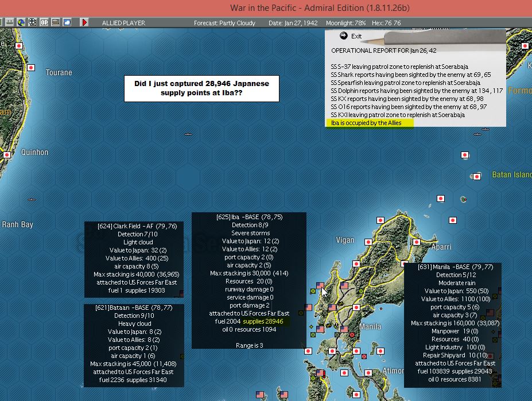Select the Japanese flag base at Batan Island
The width and height of the screenshot is (532, 401).
477,177
